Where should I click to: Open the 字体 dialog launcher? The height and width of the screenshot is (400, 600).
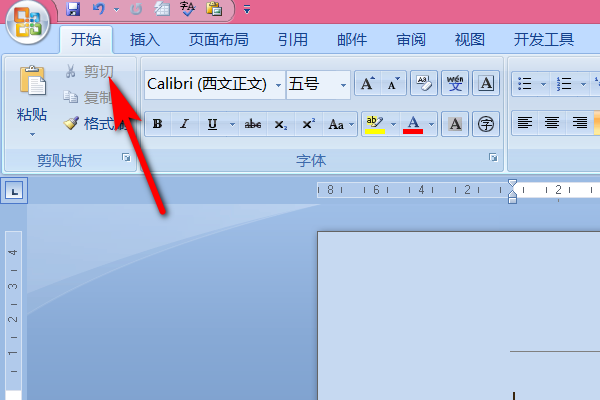[493, 157]
